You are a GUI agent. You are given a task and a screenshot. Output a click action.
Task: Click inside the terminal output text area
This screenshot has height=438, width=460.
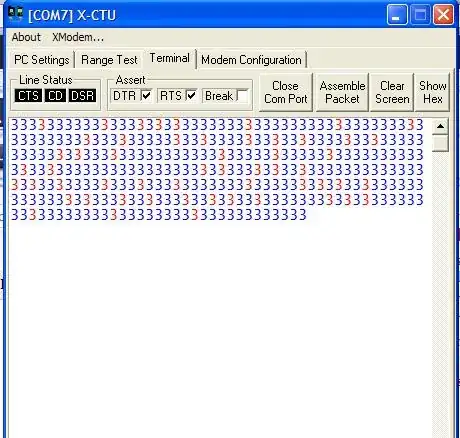[220, 277]
